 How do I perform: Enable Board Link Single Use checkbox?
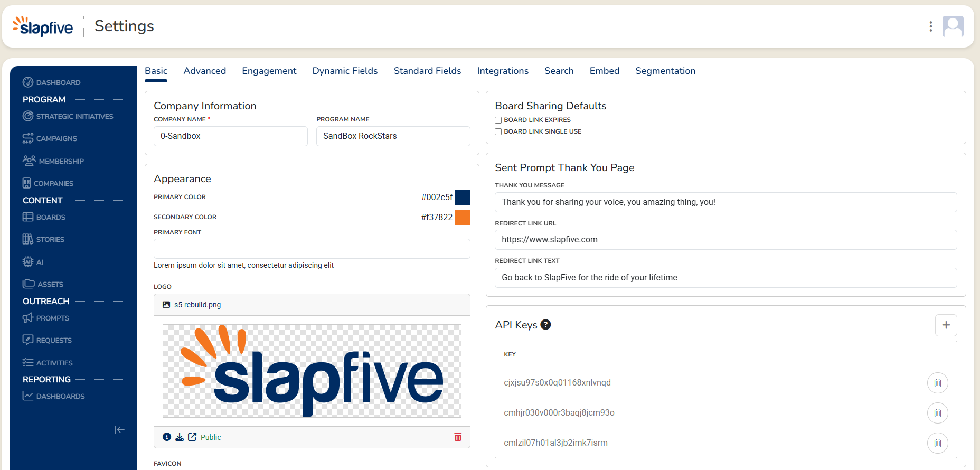[498, 131]
